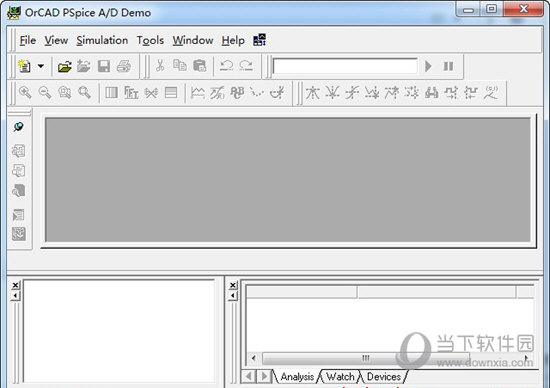
Task: Pause simulation with the pause button
Action: pos(448,66)
